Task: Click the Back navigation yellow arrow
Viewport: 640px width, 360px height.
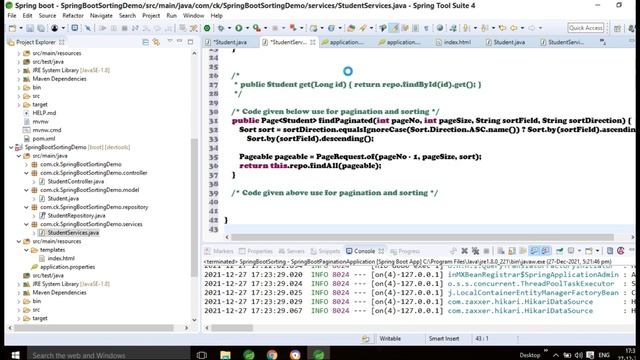Action: coord(513,28)
